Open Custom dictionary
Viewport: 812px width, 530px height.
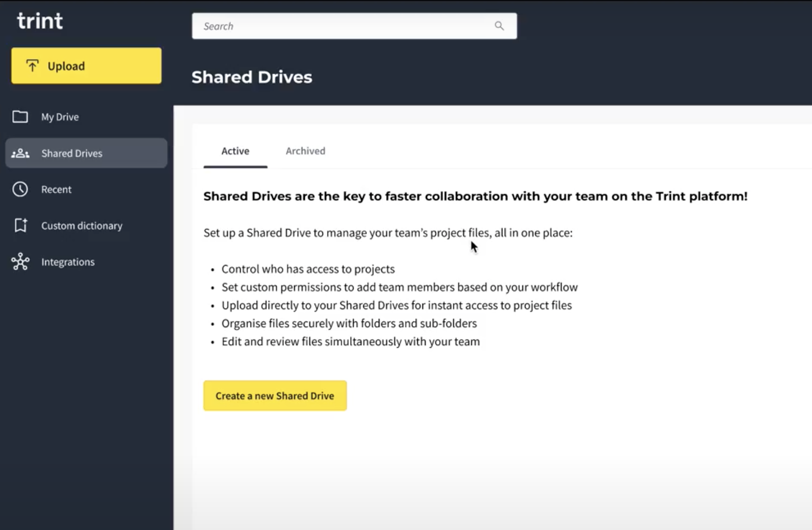pyautogui.click(x=86, y=225)
